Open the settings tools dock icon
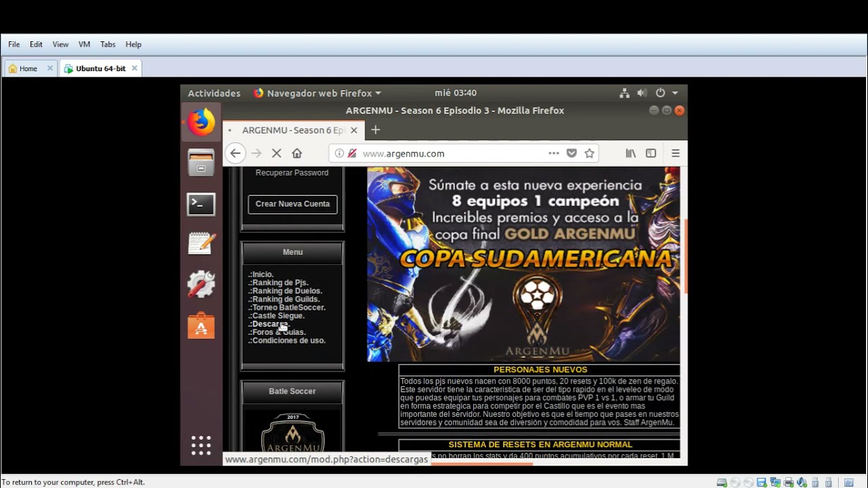This screenshot has width=868, height=488. point(201,285)
